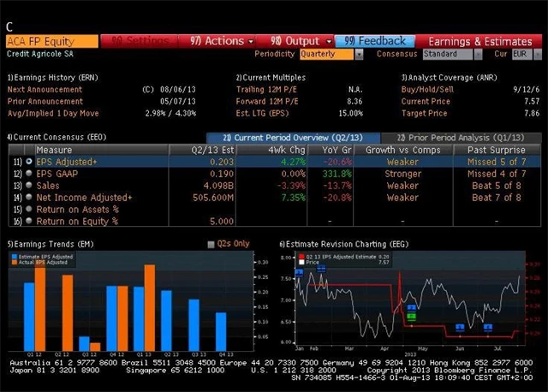Image resolution: width=548 pixels, height=392 pixels.
Task: Click the YoY Gr column header
Action: (331, 150)
